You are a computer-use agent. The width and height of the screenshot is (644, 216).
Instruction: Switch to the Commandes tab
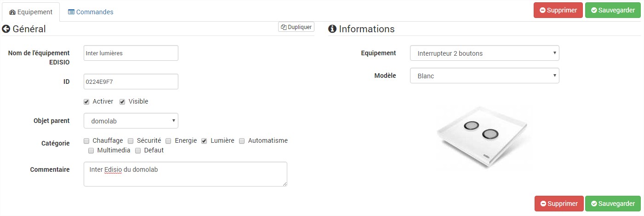[x=91, y=12]
